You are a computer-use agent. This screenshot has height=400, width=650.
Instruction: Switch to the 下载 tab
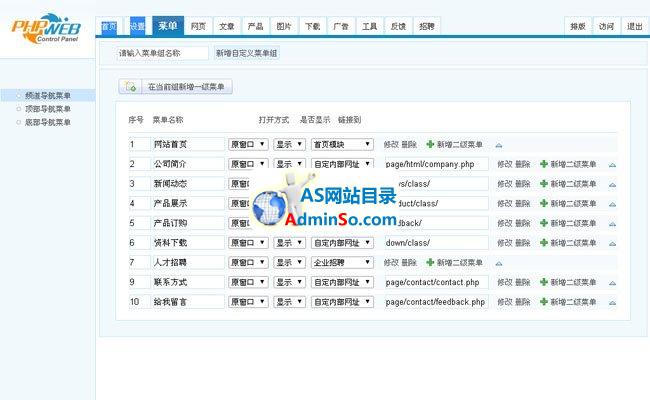click(x=313, y=27)
